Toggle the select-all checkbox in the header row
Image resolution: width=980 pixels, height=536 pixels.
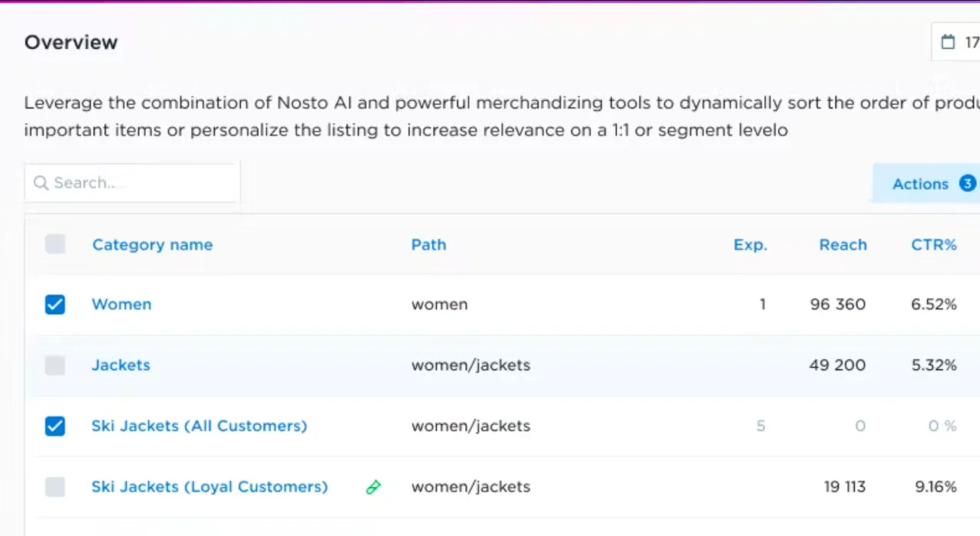click(x=55, y=244)
